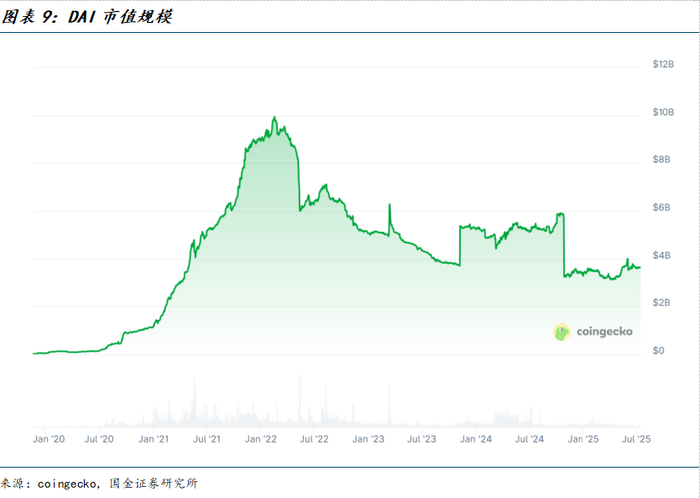
Task: Click the source note 来源: coingecko, 国金证券研究所
Action: (x=99, y=483)
